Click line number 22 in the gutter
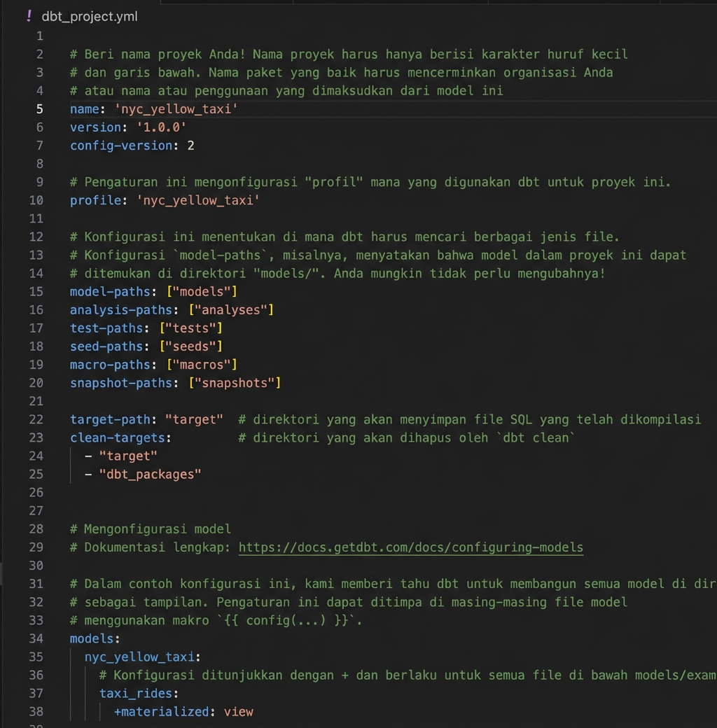 click(36, 419)
